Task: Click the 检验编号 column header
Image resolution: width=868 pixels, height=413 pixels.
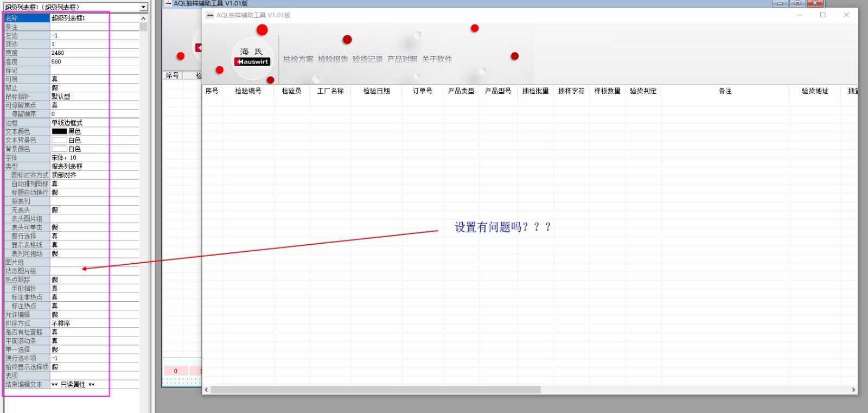Action: [x=248, y=91]
